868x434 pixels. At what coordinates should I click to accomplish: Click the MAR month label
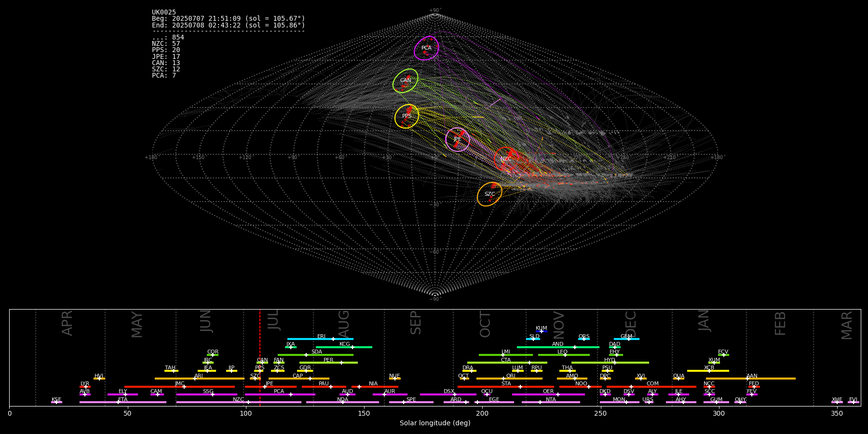(847, 325)
